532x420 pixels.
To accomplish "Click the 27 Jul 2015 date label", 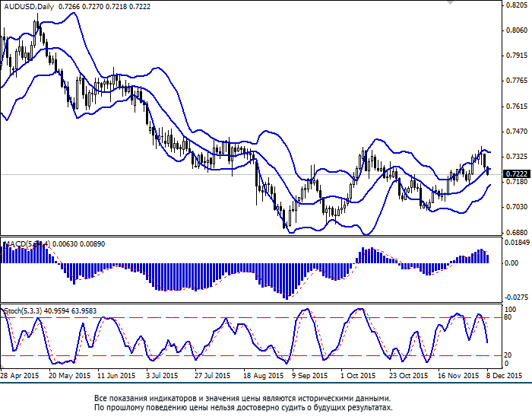I will pos(212,376).
